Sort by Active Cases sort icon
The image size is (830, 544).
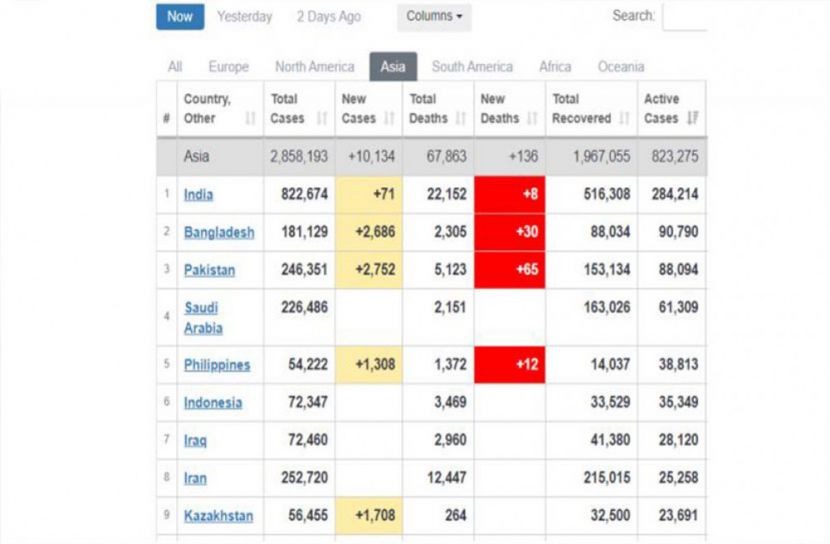692,118
